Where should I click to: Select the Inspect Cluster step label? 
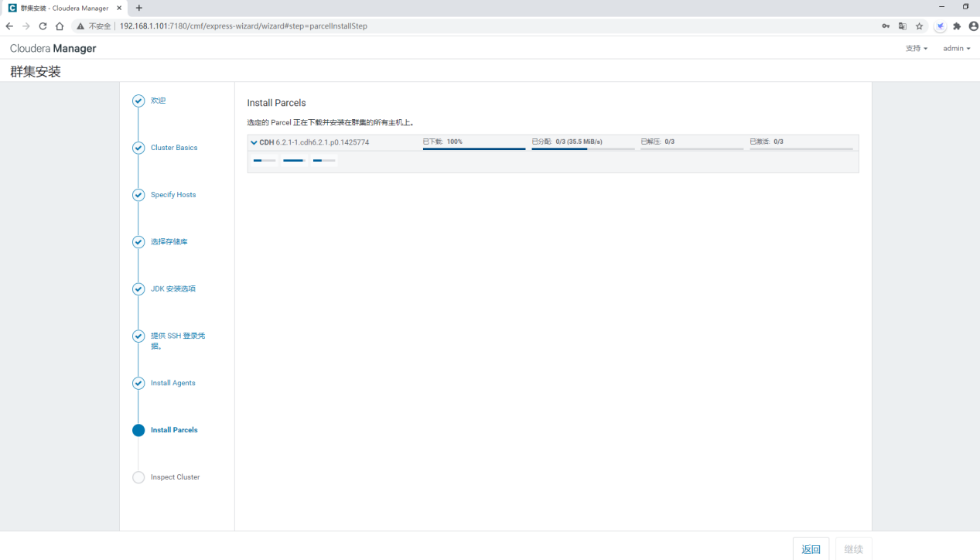point(176,477)
